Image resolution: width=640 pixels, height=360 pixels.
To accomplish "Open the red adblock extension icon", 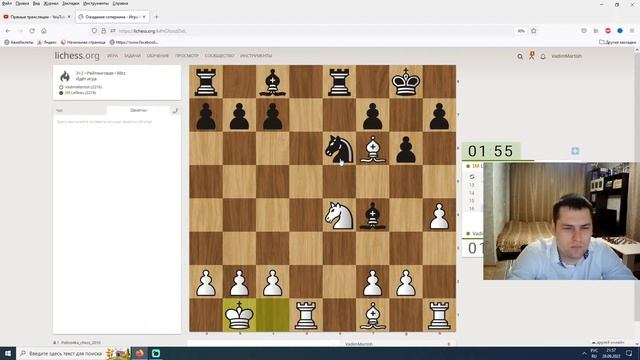I will [608, 31].
